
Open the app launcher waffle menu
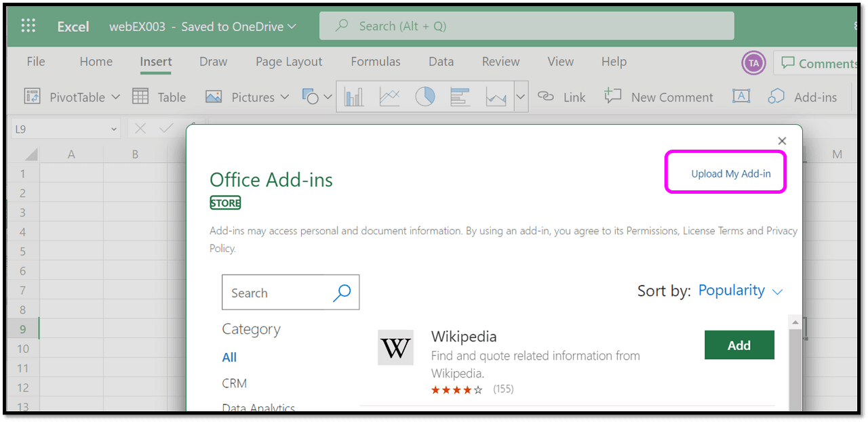tap(28, 26)
